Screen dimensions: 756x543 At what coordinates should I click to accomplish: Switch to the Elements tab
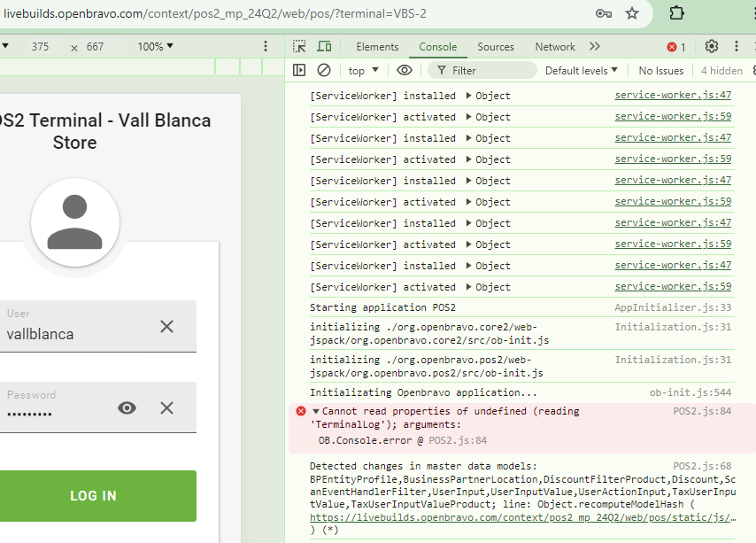click(x=377, y=47)
